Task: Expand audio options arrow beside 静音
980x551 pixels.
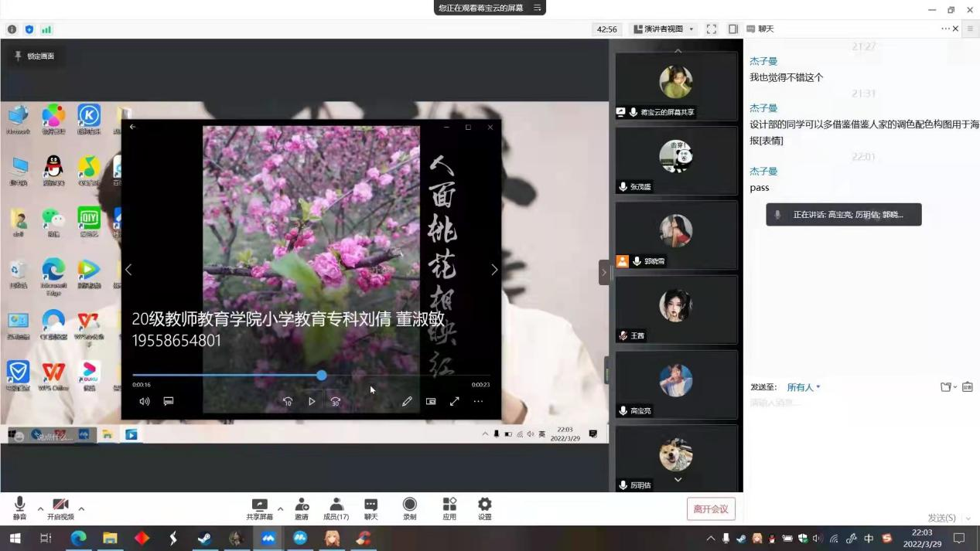Action: pyautogui.click(x=40, y=508)
